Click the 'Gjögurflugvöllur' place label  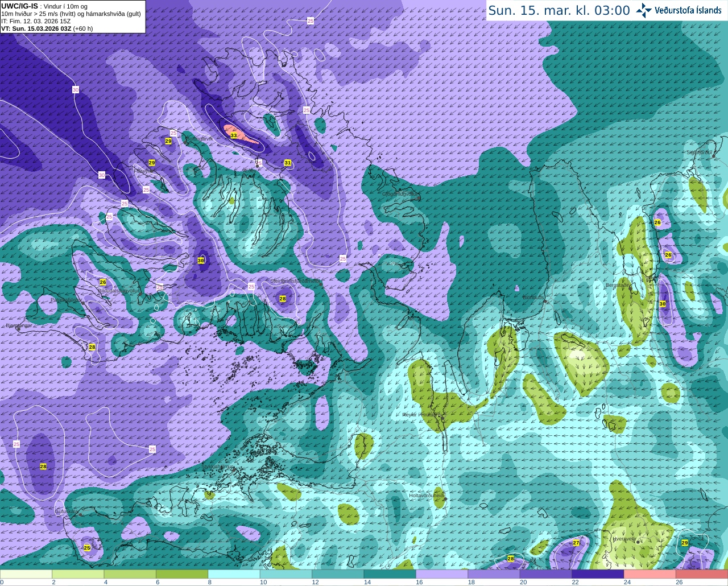[x=400, y=194]
